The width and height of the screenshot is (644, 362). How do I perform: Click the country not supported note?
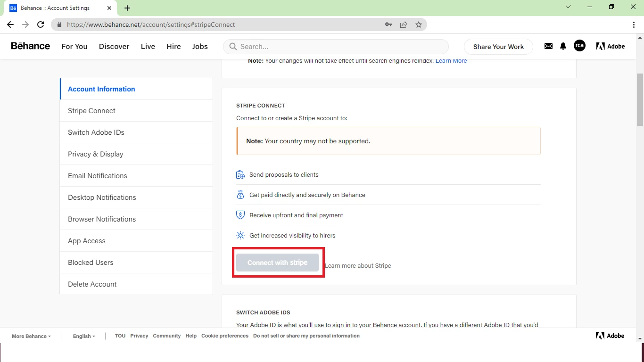388,141
